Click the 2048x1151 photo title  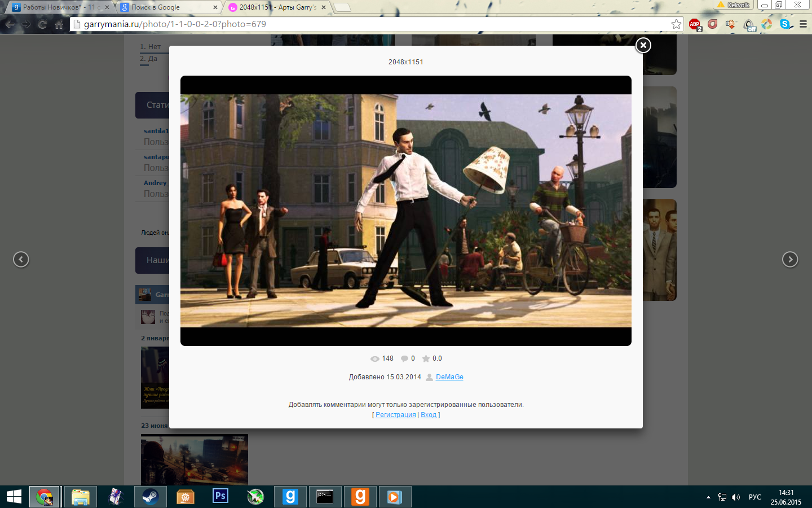pyautogui.click(x=406, y=62)
